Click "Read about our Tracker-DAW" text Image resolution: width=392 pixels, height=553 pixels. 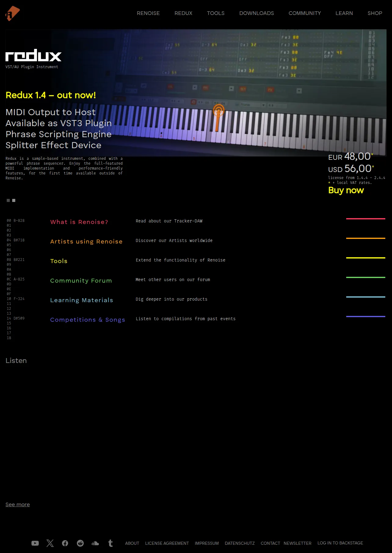pyautogui.click(x=169, y=221)
